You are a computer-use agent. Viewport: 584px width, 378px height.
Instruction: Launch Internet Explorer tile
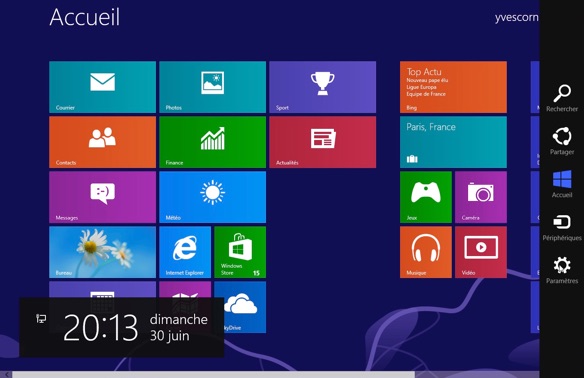pyautogui.click(x=185, y=252)
